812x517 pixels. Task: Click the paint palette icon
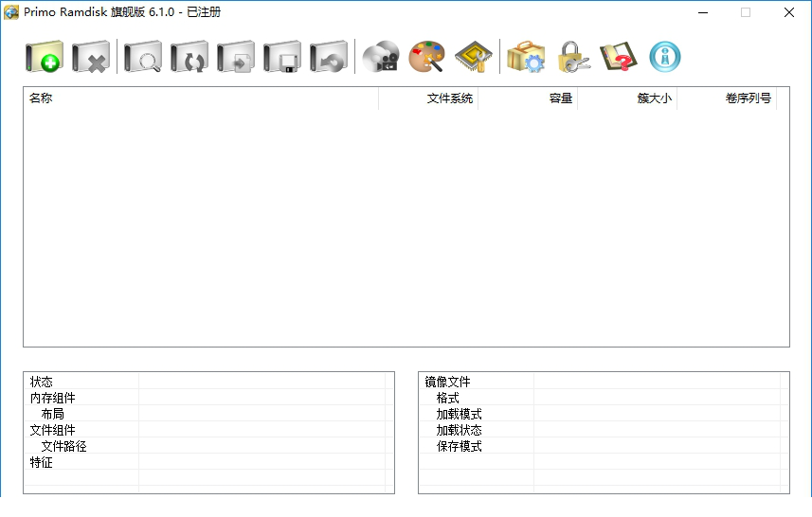coord(427,57)
